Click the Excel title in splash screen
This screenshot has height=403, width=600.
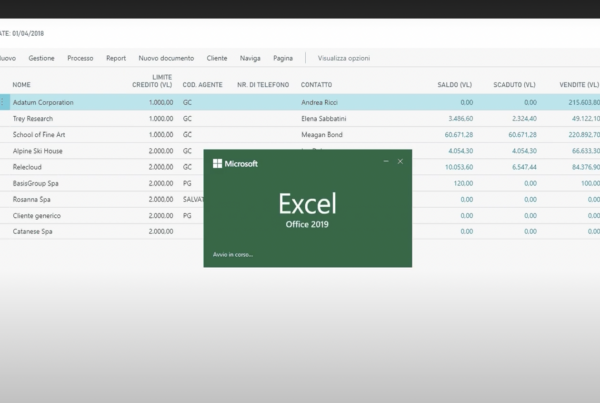pyautogui.click(x=307, y=204)
